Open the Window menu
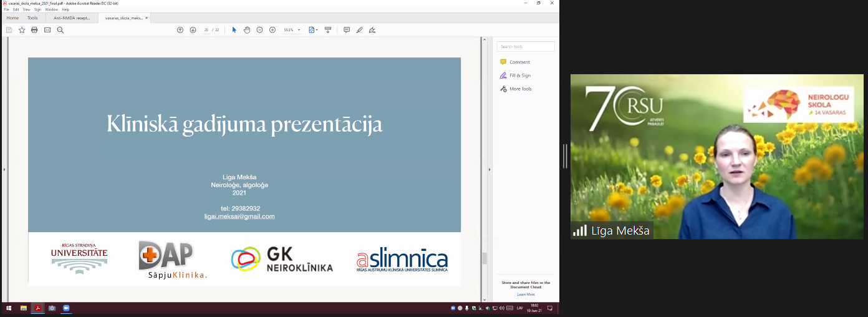The height and width of the screenshot is (317, 868). (52, 9)
